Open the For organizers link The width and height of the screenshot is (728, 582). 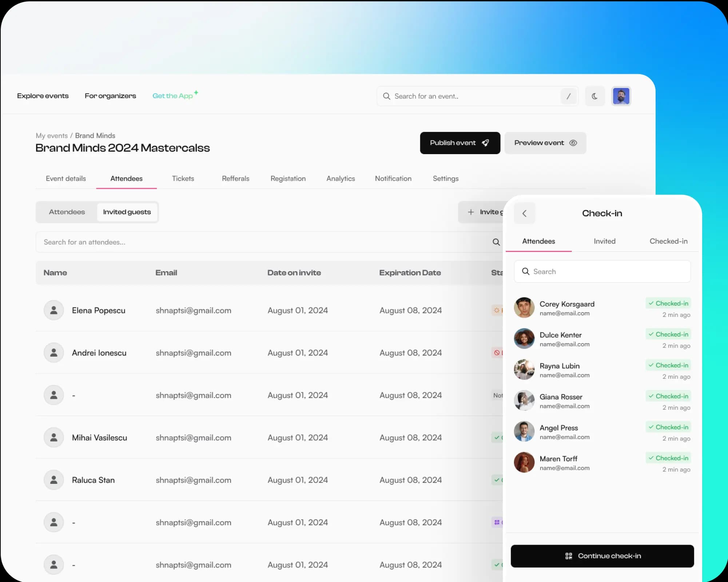(110, 96)
